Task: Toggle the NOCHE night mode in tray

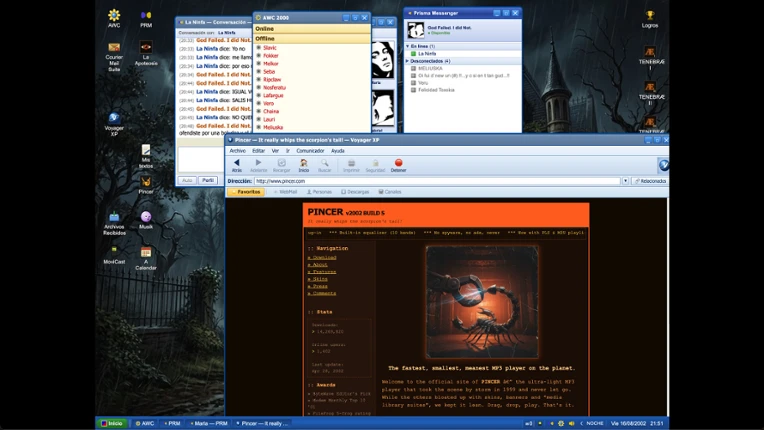Action: 594,423
